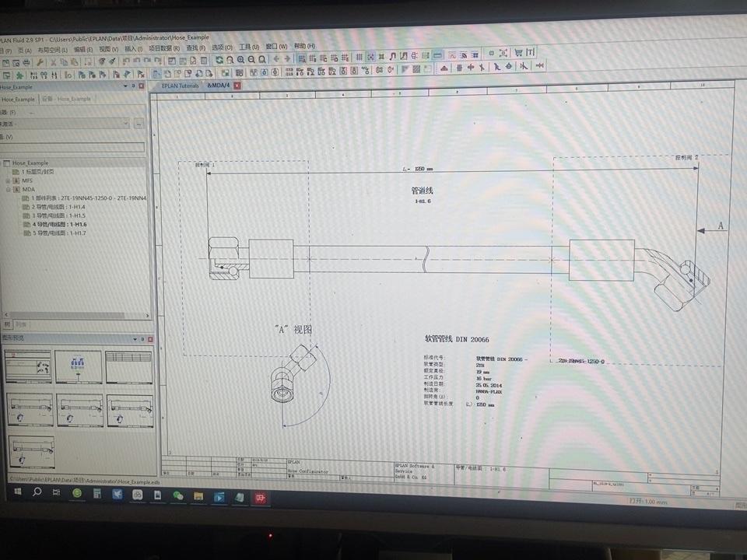Click the filter browse '...' button
Image resolution: width=747 pixels, height=560 pixels.
(139, 124)
